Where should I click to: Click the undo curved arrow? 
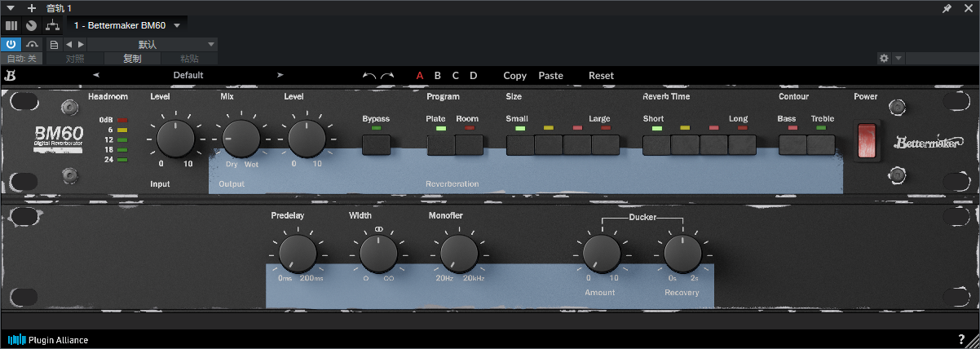tap(369, 76)
